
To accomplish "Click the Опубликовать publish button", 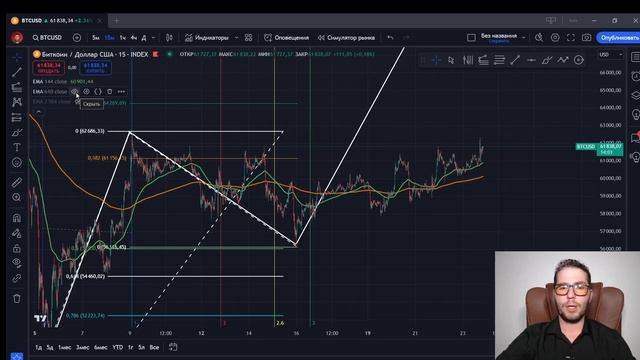I will 618,38.
